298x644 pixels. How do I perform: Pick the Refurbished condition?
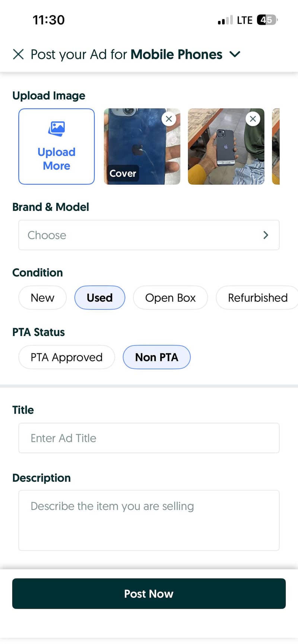[257, 298]
